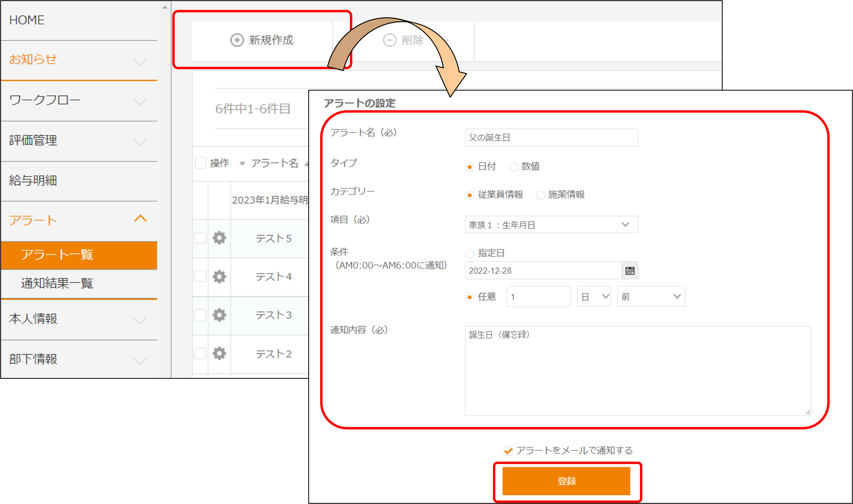This screenshot has height=504, width=853.
Task: Open settings gear for テスト2 row
Action: [219, 354]
